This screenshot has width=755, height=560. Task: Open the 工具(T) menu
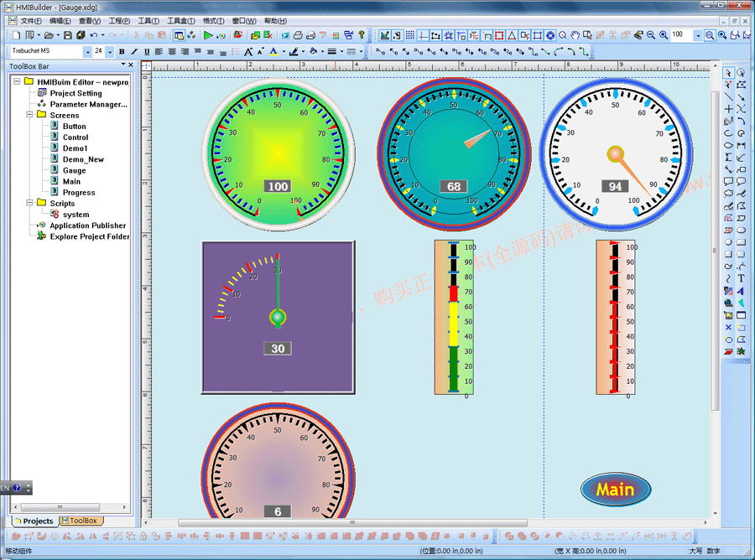click(148, 20)
